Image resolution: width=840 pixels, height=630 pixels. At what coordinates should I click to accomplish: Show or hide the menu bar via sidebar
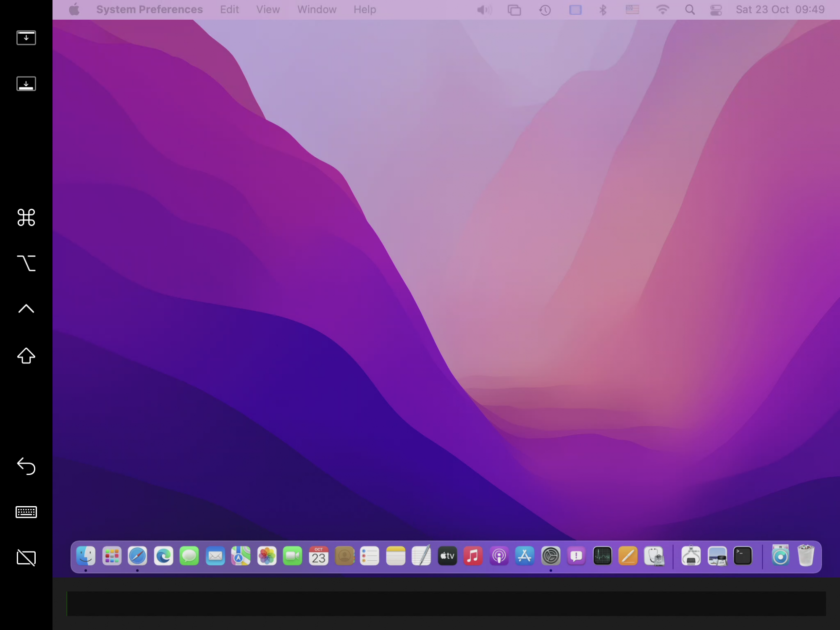point(26,38)
